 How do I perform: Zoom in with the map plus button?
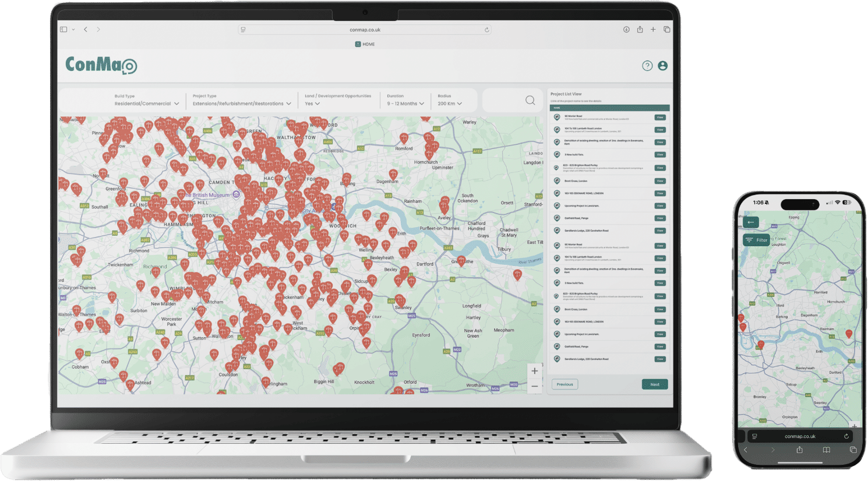coord(535,371)
